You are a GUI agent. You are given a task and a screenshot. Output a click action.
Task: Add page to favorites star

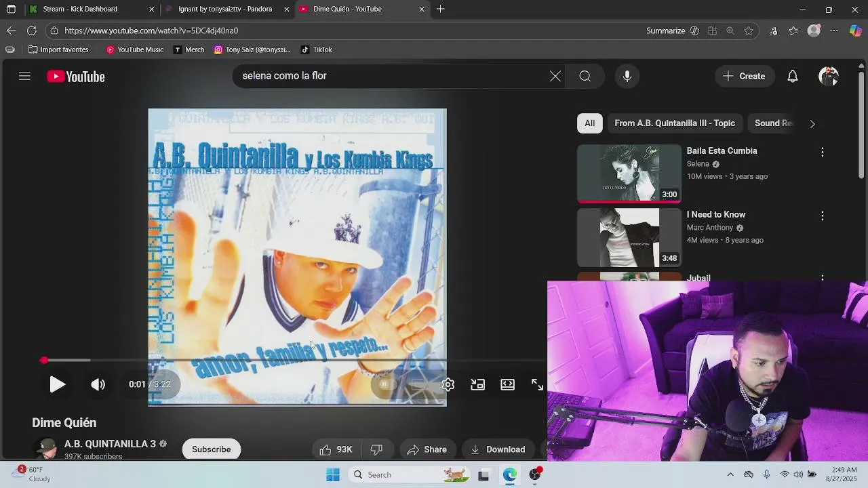pyautogui.click(x=749, y=30)
